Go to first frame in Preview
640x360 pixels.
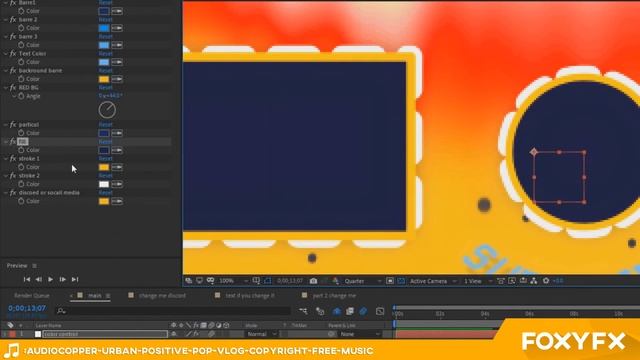[27, 279]
